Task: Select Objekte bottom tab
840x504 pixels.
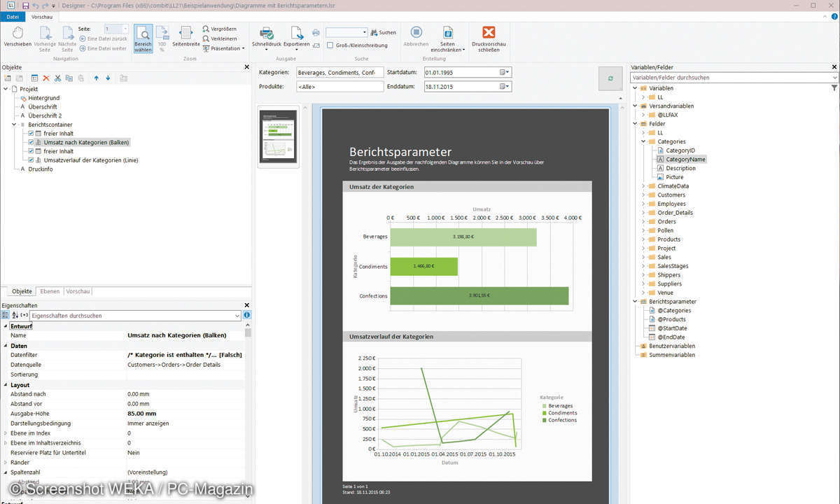Action: tap(22, 291)
